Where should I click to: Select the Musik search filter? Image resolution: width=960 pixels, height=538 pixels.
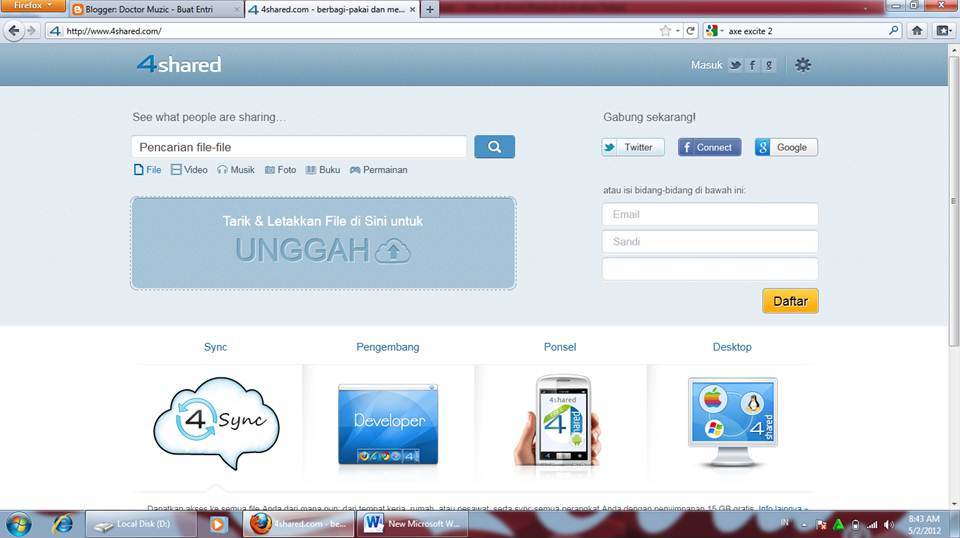236,170
